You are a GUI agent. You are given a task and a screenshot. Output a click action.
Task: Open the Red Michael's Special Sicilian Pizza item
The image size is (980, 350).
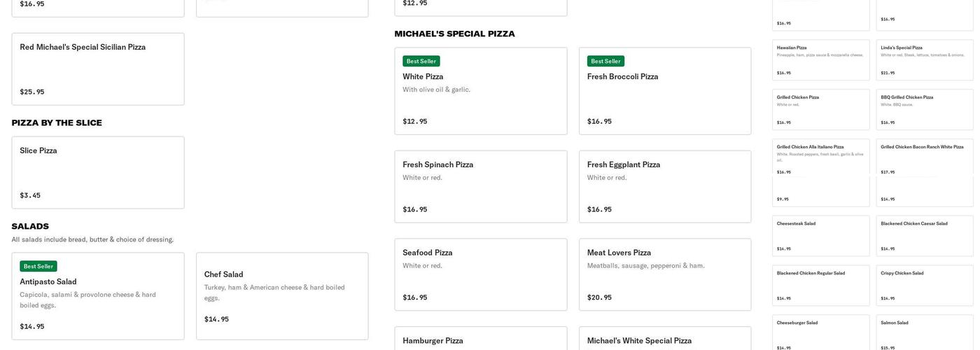pyautogui.click(x=98, y=69)
